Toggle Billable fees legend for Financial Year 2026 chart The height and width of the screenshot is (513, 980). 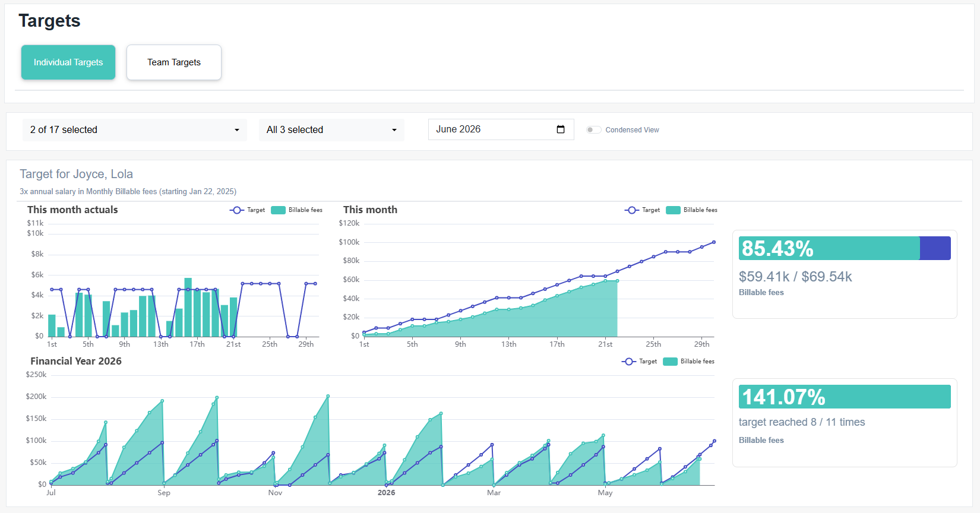pos(689,362)
